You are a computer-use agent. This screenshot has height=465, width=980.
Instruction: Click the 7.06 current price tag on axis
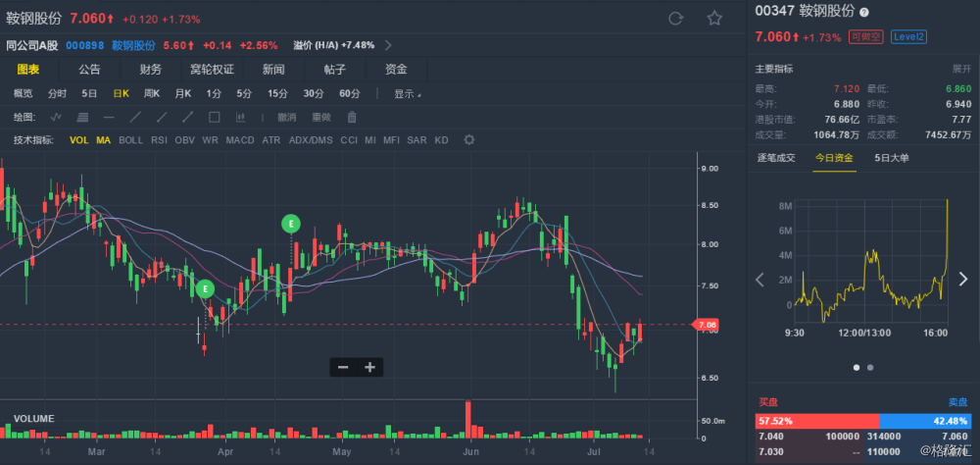(706, 324)
